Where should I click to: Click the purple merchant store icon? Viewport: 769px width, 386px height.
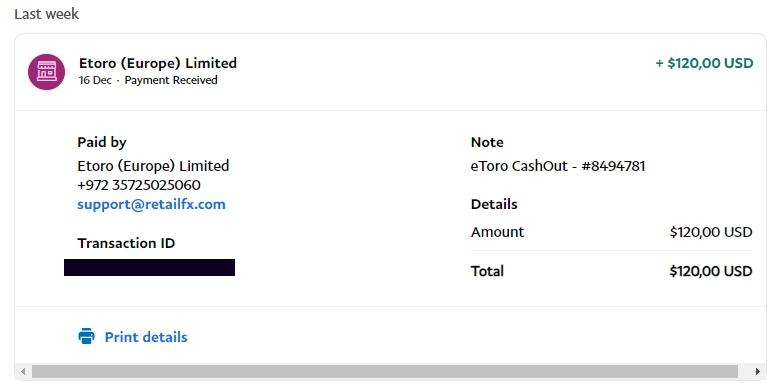coord(47,72)
